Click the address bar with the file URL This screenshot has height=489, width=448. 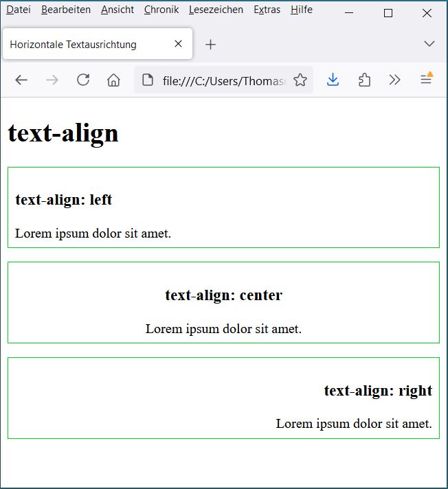click(223, 80)
